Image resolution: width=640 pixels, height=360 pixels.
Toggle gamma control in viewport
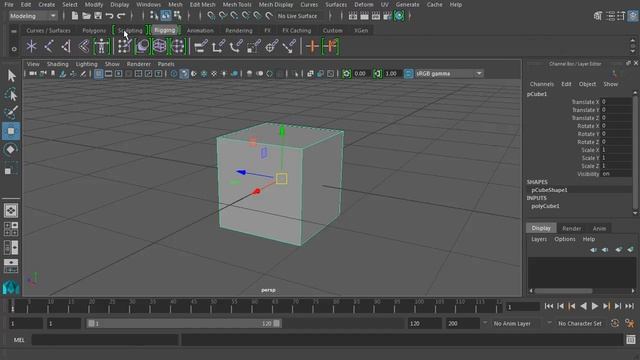click(x=378, y=73)
